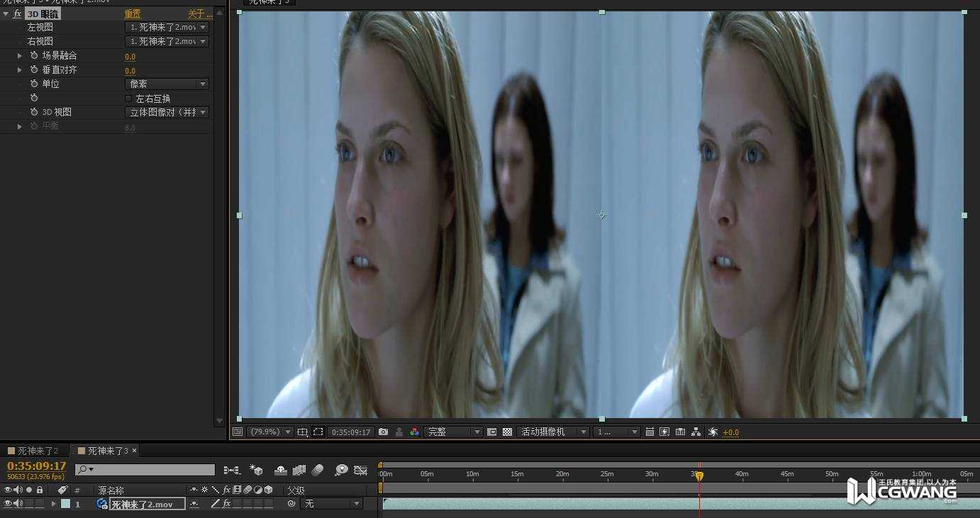Enable motion blur for the composition
Viewport: 980px width, 518px height.
[x=317, y=470]
